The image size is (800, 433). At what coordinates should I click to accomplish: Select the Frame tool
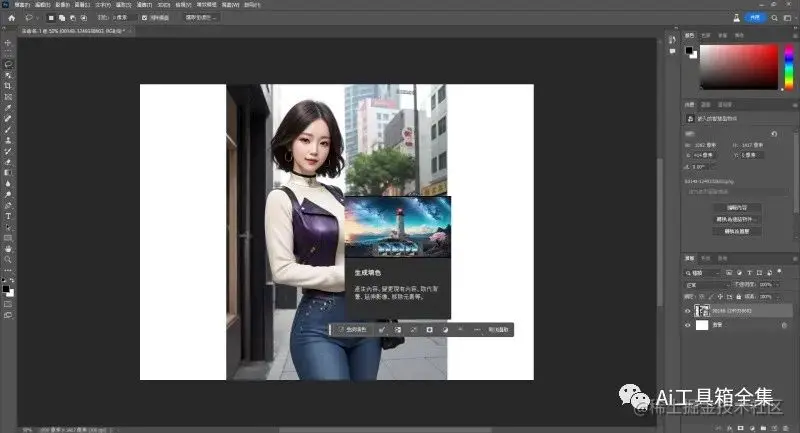tap(8, 96)
